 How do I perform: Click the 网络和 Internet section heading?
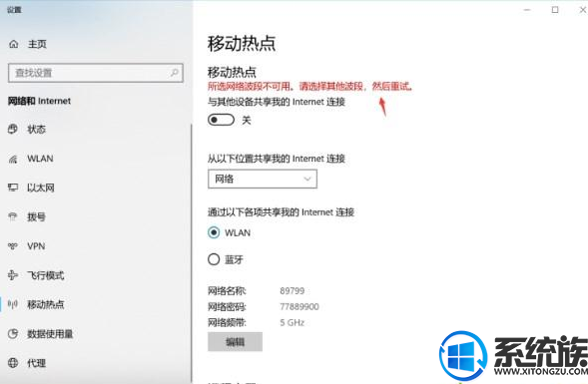pyautogui.click(x=39, y=101)
